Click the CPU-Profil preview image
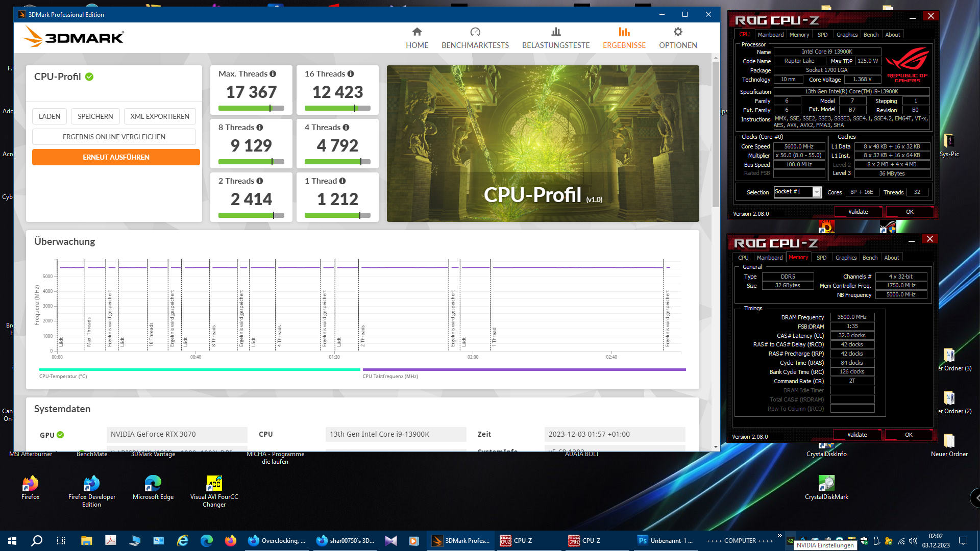The image size is (980, 551). click(543, 143)
